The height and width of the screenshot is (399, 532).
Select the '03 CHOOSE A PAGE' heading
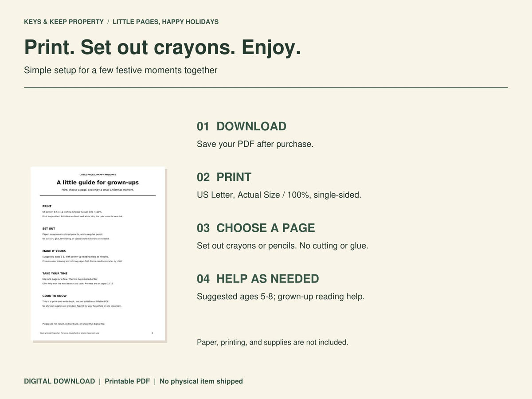coord(256,228)
